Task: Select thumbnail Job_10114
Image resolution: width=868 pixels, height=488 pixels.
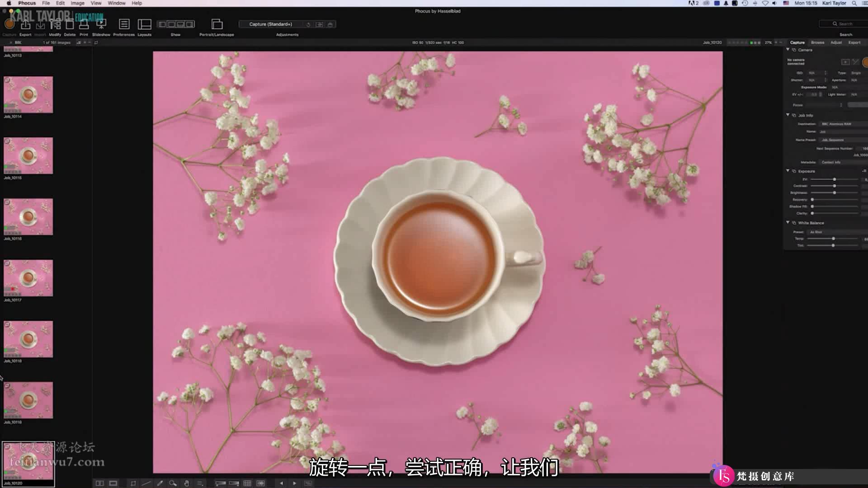Action: (28, 94)
